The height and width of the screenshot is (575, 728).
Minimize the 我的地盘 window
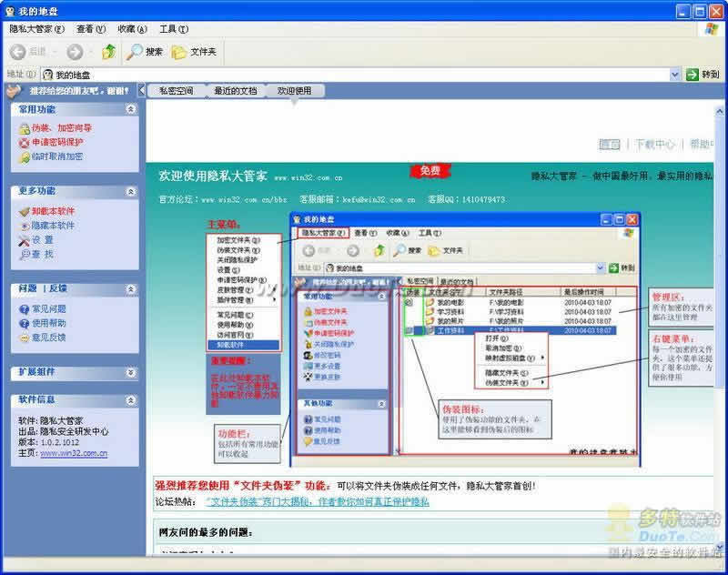pos(683,11)
